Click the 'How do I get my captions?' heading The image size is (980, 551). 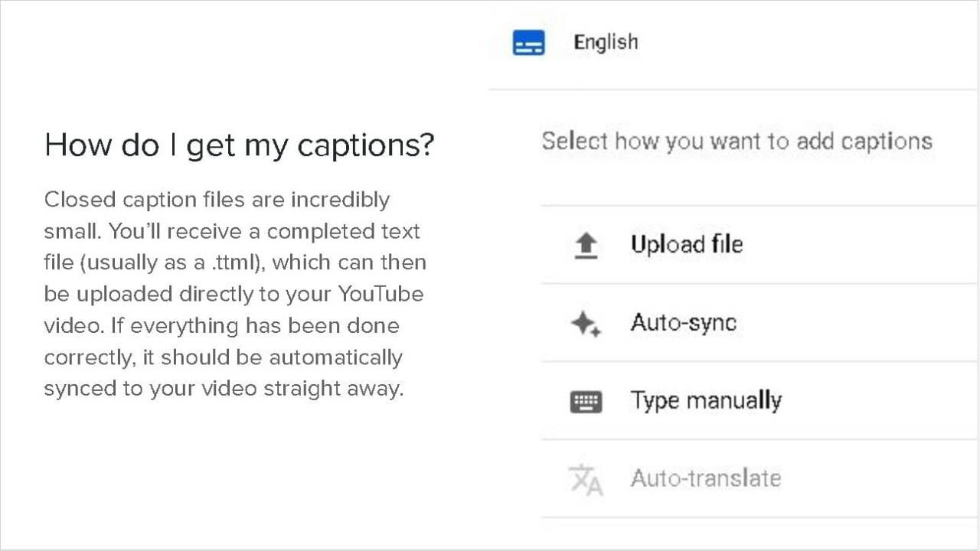239,145
